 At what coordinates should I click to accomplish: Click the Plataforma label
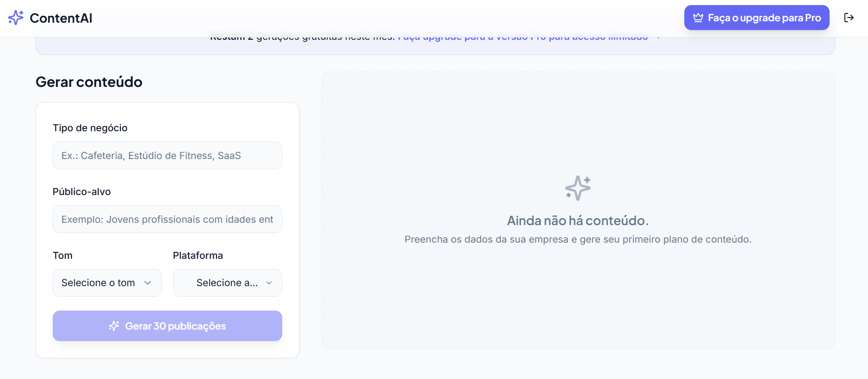tap(198, 256)
